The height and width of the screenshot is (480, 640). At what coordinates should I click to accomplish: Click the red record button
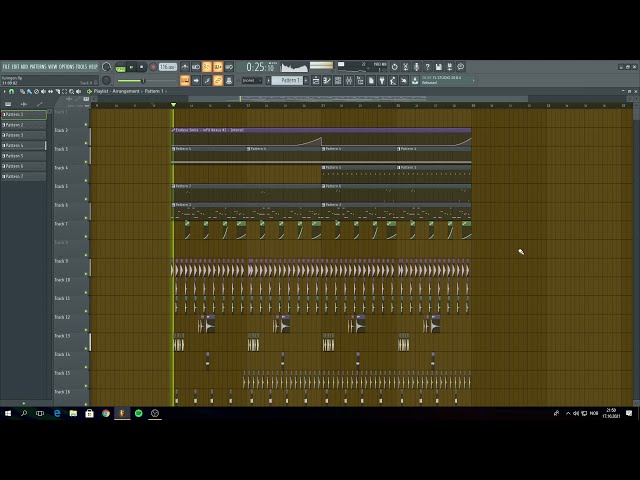pos(153,67)
